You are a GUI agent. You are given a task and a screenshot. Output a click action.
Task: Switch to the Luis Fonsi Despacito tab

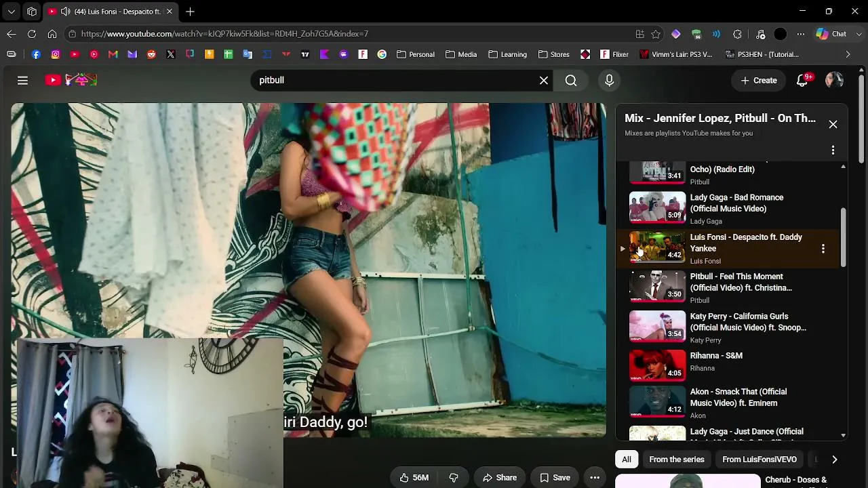(111, 12)
